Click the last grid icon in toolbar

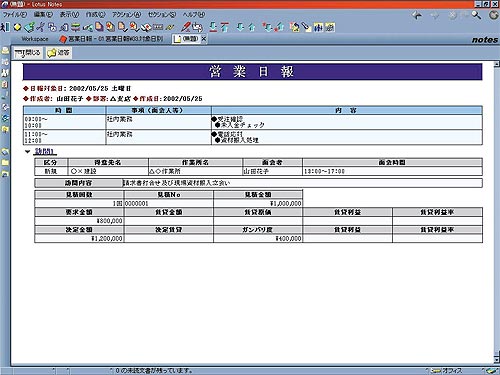[x=330, y=27]
